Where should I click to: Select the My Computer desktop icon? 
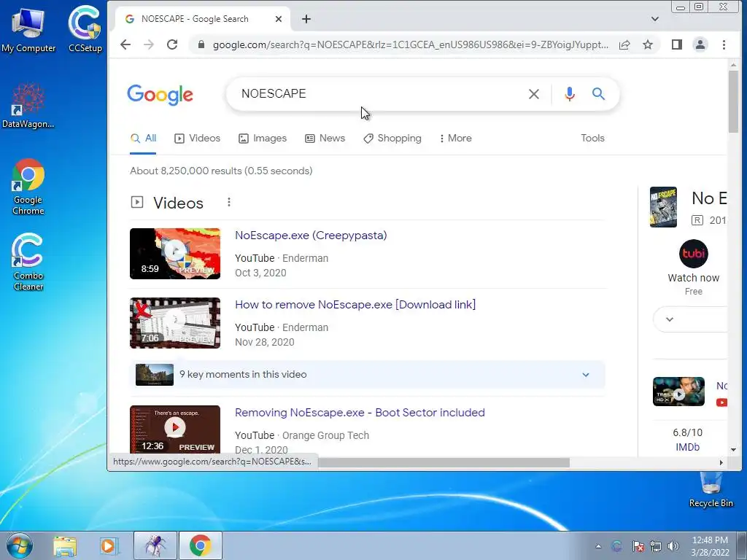tap(28, 30)
